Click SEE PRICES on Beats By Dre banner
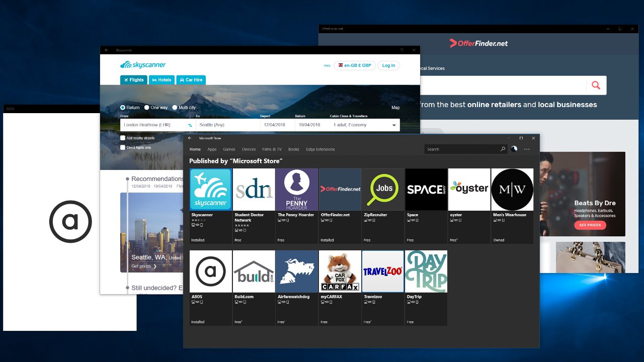 click(590, 225)
